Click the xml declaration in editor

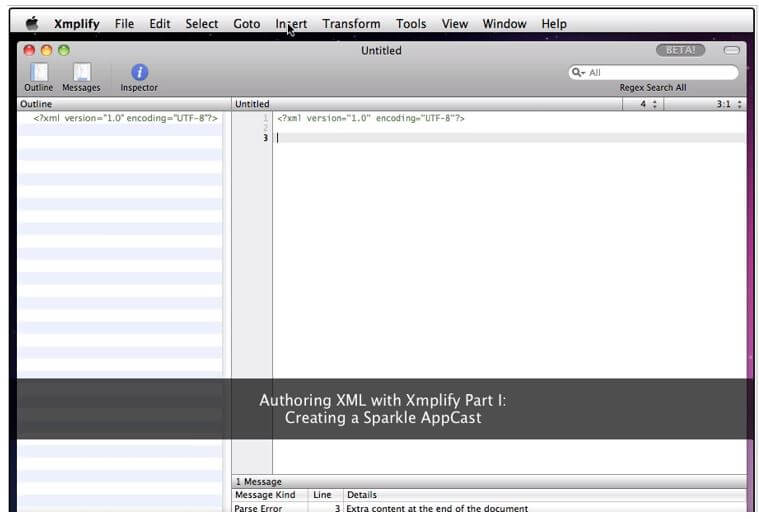click(x=371, y=118)
